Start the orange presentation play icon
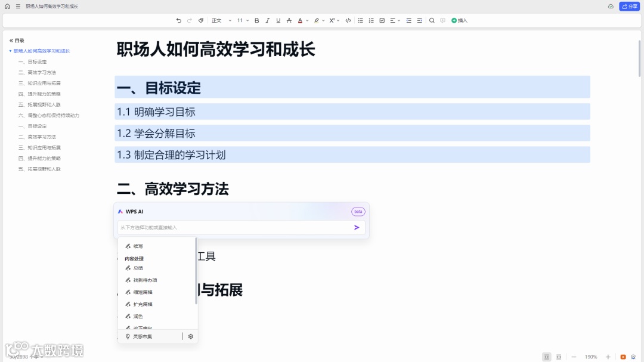This screenshot has width=644, height=362. point(623,357)
